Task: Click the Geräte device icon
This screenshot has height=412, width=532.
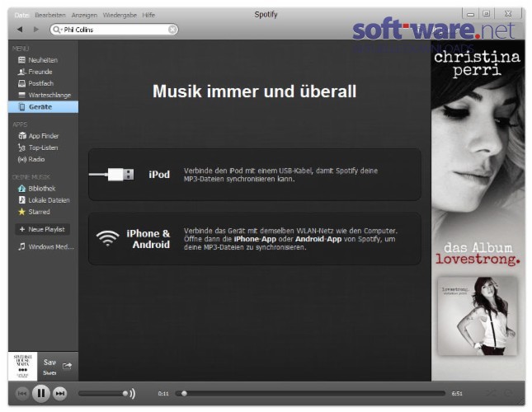Action: pos(22,107)
